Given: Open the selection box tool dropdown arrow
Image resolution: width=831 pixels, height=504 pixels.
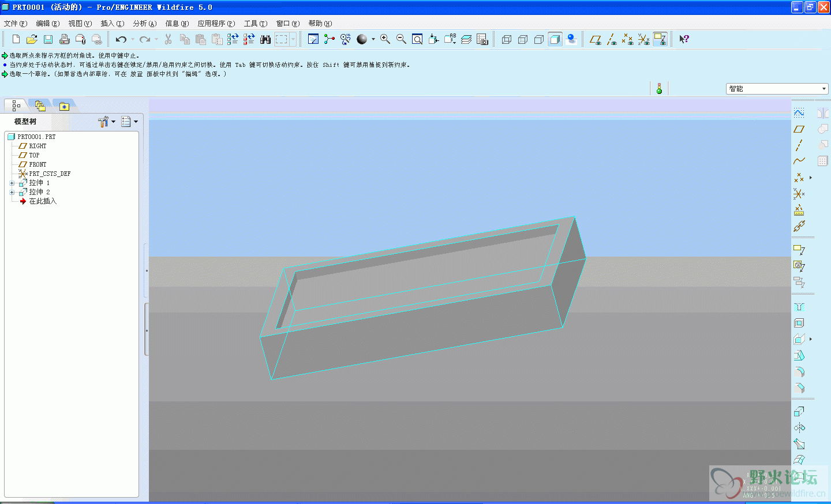Looking at the screenshot, I should pos(293,39).
